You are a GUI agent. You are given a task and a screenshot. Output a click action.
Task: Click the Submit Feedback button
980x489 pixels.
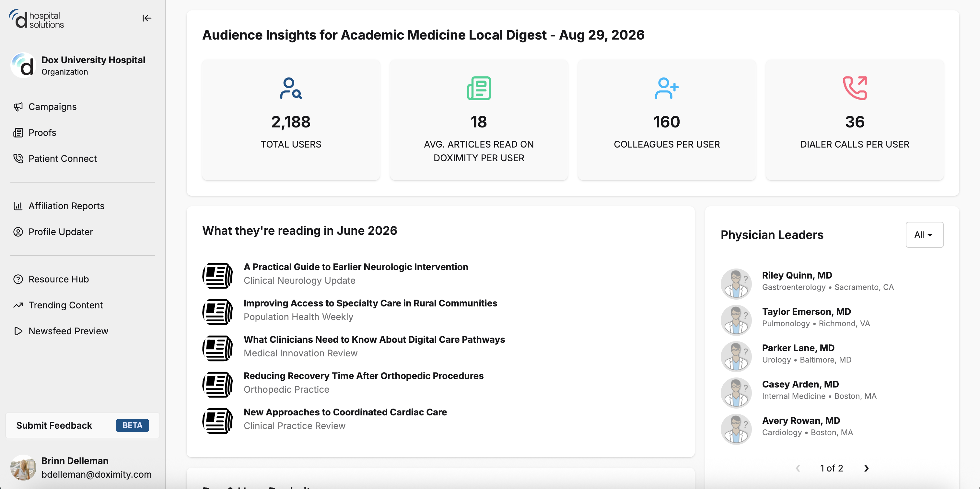[83, 425]
